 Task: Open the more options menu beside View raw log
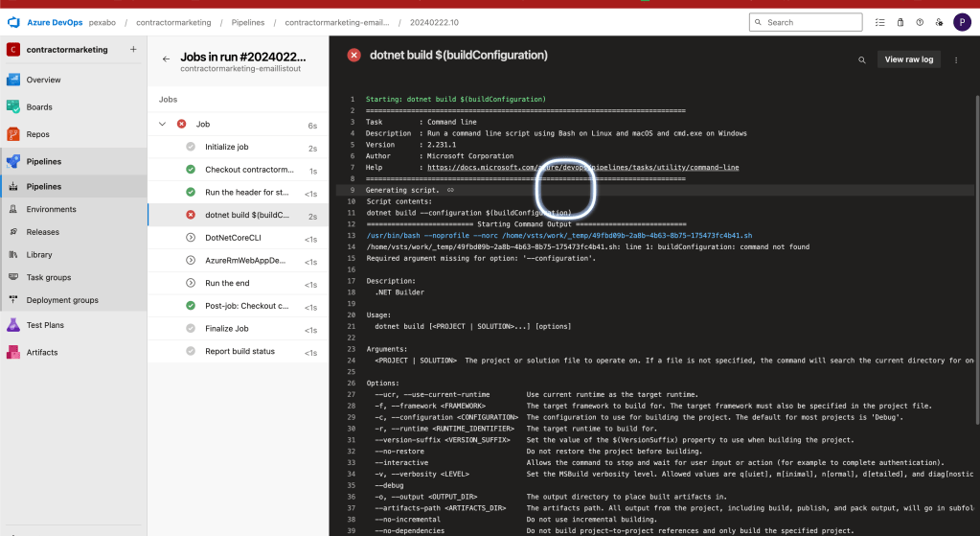tap(956, 60)
